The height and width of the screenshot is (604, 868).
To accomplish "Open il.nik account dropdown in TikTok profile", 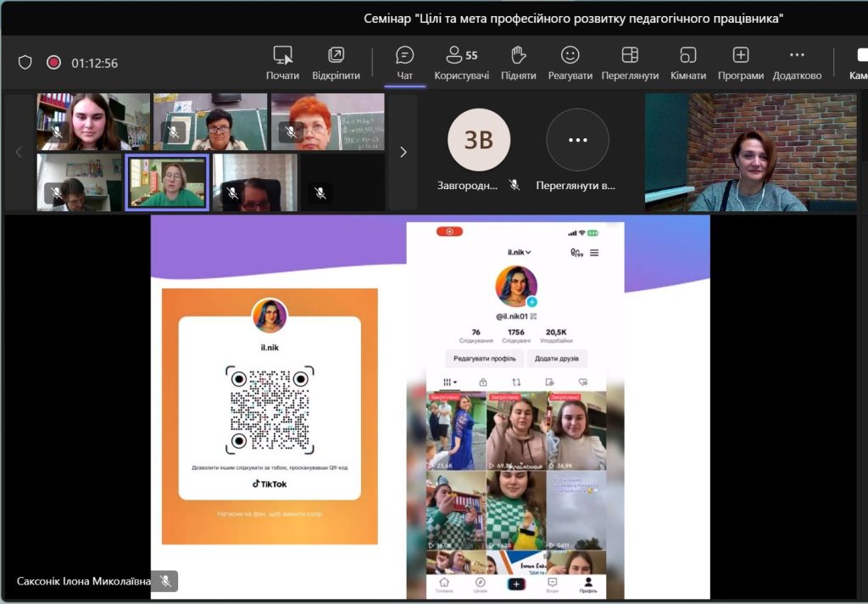I will point(520,252).
